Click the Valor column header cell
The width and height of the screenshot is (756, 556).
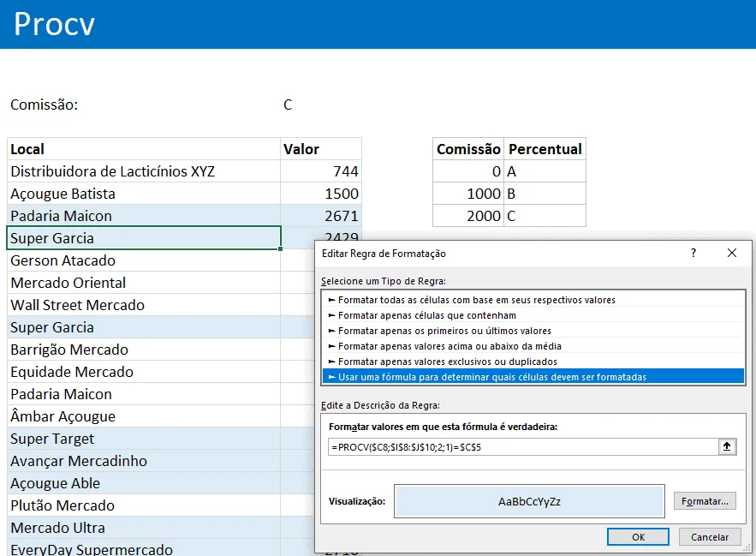point(320,149)
